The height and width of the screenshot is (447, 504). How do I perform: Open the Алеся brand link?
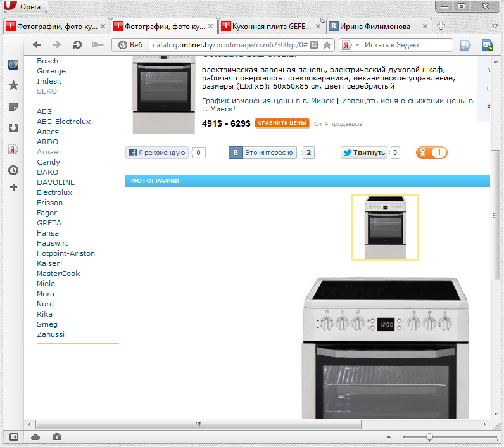pos(47,132)
